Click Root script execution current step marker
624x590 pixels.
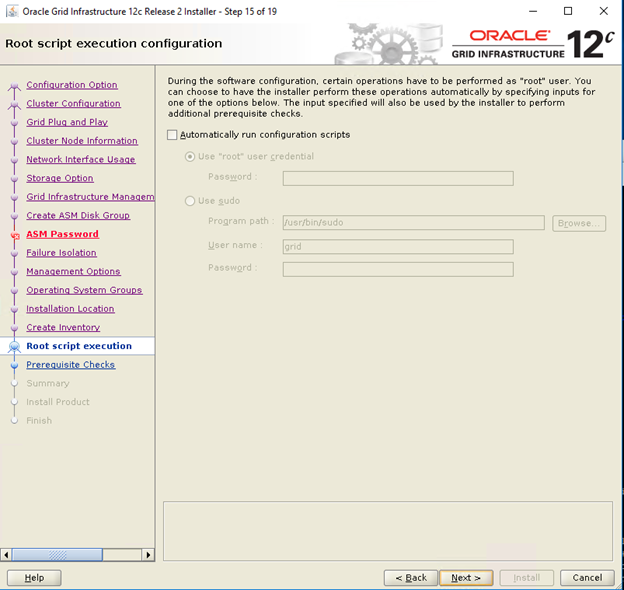[14, 347]
